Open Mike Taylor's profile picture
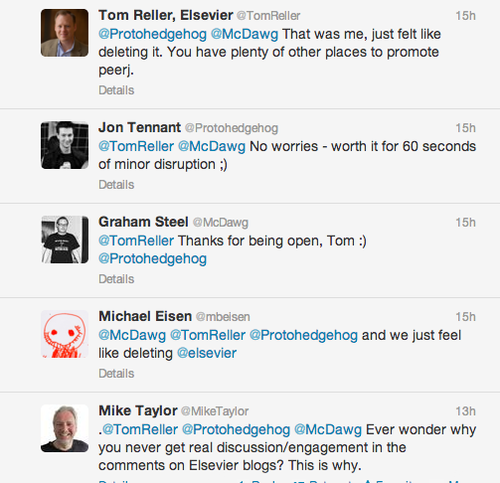The image size is (500, 483). coord(65,428)
